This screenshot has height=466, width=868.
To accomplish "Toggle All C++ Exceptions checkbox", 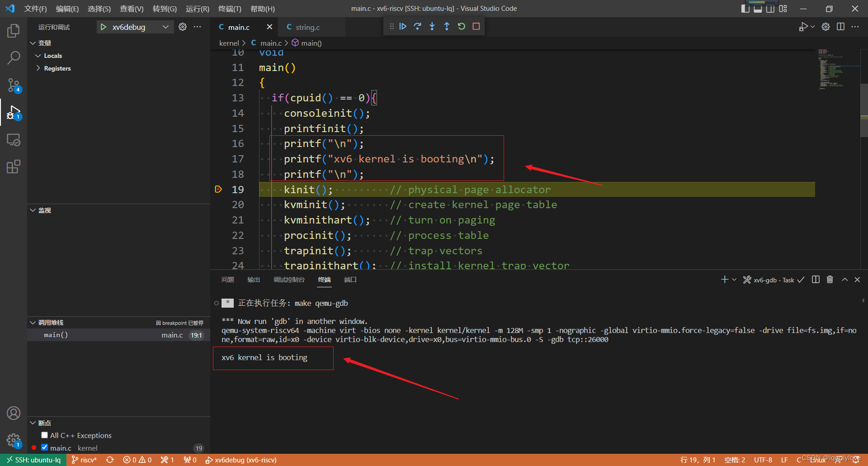I will pos(44,435).
